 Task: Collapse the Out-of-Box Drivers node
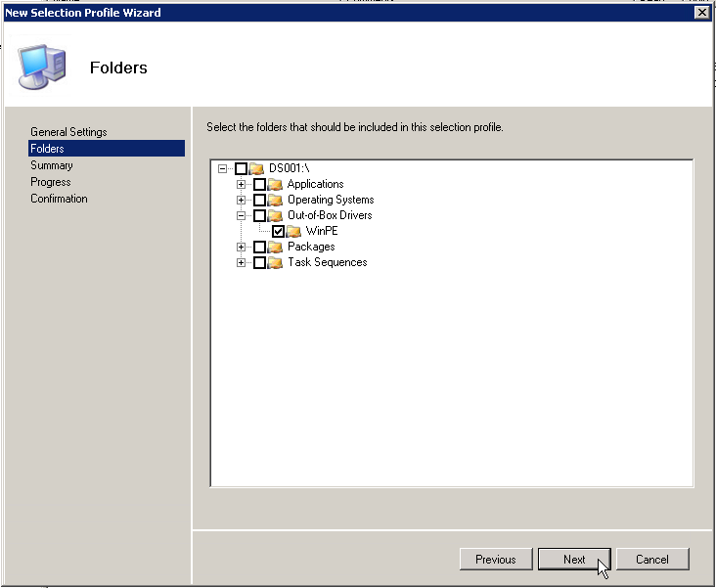coord(241,215)
